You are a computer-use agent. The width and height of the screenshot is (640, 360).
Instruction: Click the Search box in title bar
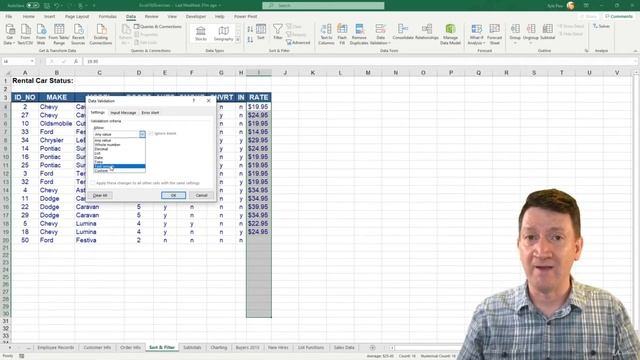(323, 5)
